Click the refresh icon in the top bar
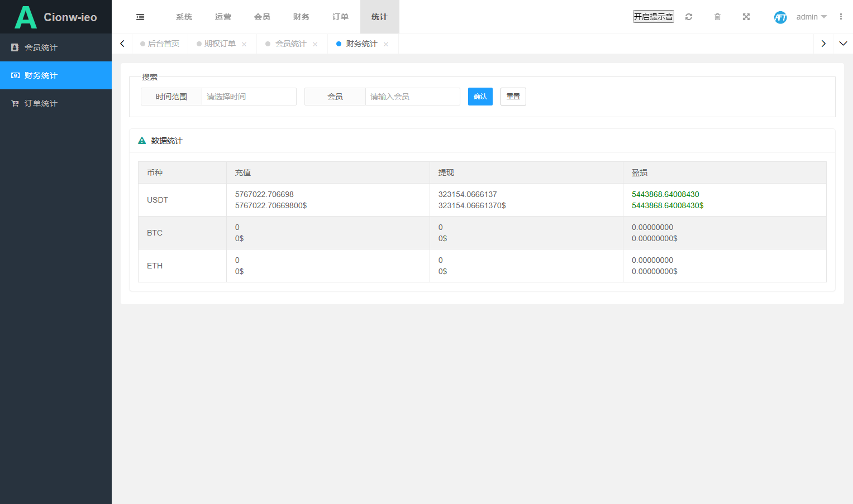Screen dimensions: 853x504 click(689, 17)
